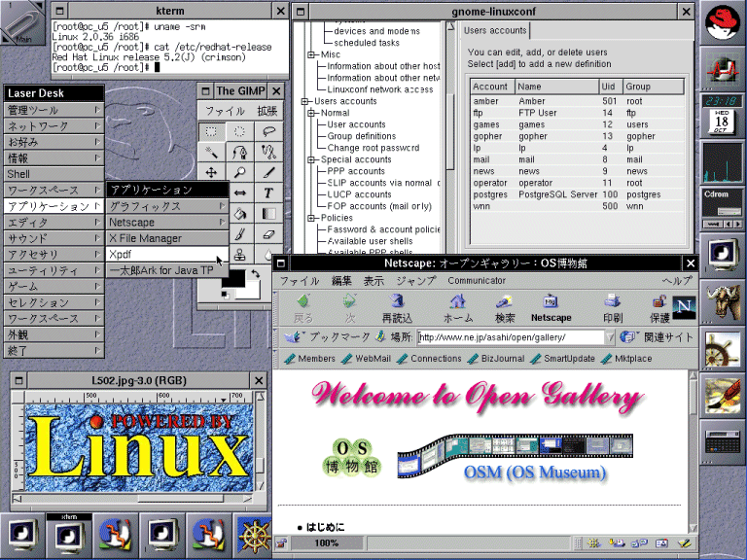
Task: Select the intelligent scissors tool in GIMP
Action: point(268,152)
